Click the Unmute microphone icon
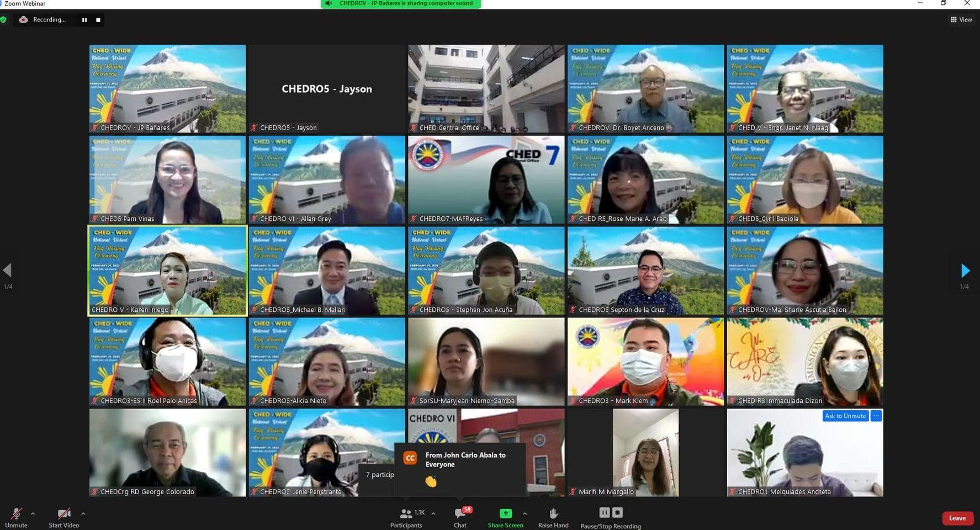Screen dimensions: 980x530 tap(16, 514)
